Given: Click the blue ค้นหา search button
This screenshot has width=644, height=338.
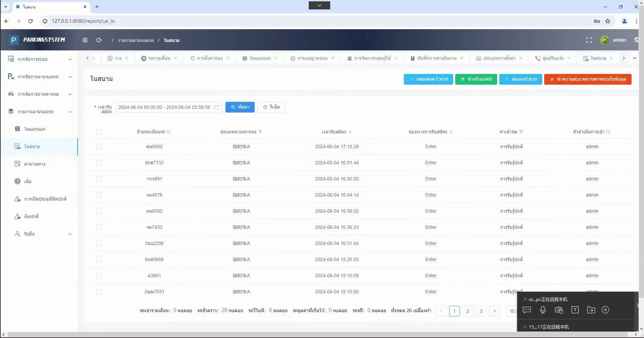Looking at the screenshot, I should 240,107.
